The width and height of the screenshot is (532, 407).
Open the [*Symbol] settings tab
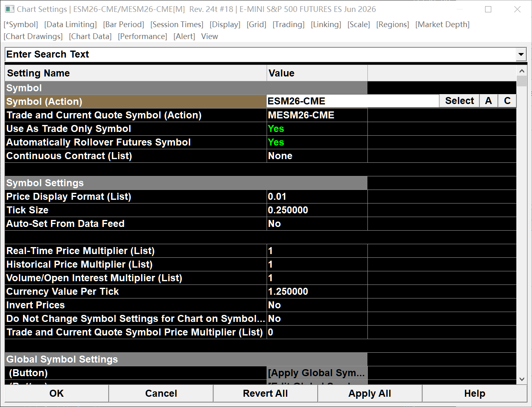pos(21,25)
